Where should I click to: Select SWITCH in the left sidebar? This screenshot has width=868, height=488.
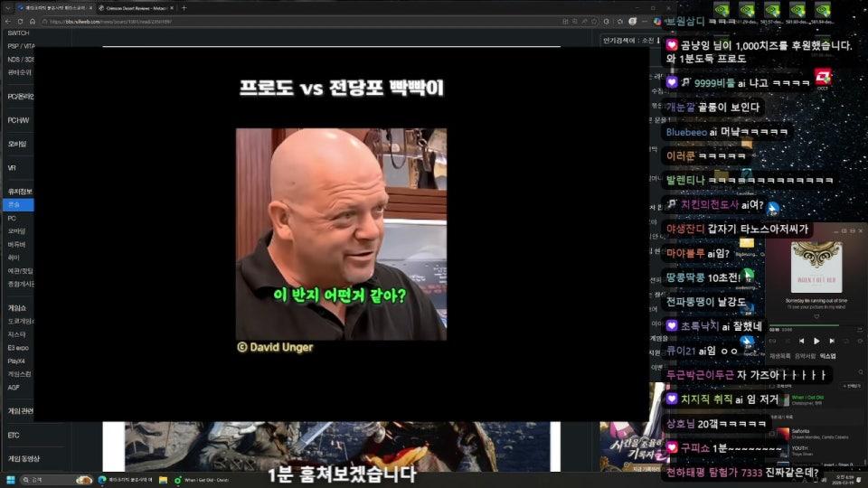point(18,33)
